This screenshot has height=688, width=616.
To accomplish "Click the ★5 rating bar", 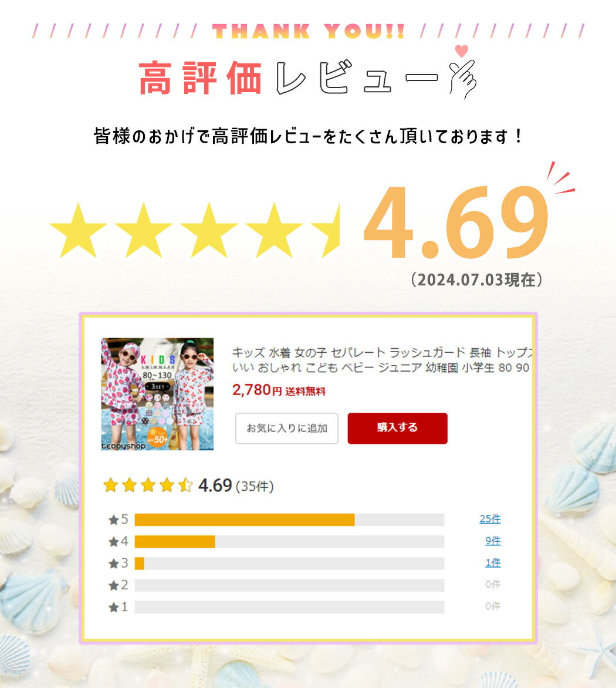I will pyautogui.click(x=289, y=520).
